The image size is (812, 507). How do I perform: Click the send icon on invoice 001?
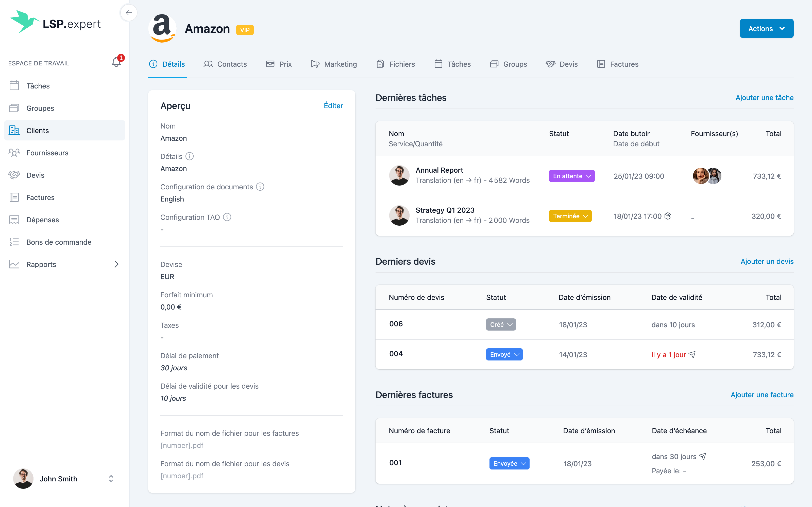(x=703, y=456)
